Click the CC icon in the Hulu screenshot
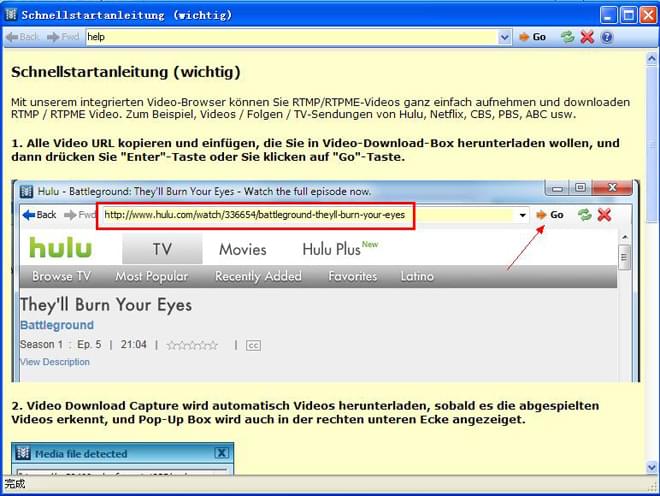This screenshot has height=496, width=660. (x=253, y=346)
